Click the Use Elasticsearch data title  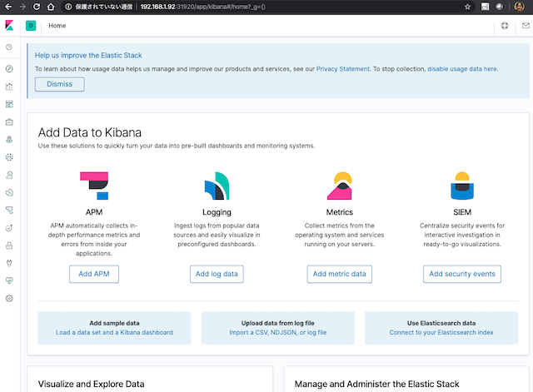click(x=441, y=323)
